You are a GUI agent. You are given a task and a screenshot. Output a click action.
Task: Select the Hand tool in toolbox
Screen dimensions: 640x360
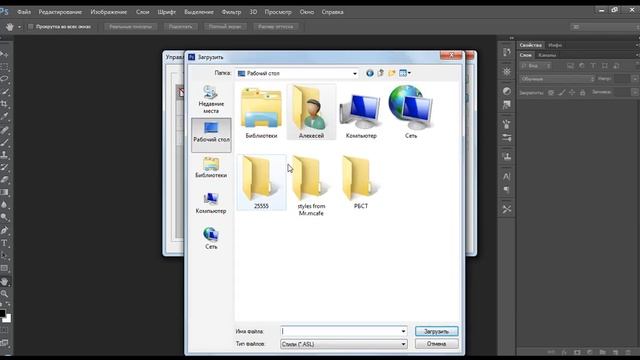4,282
